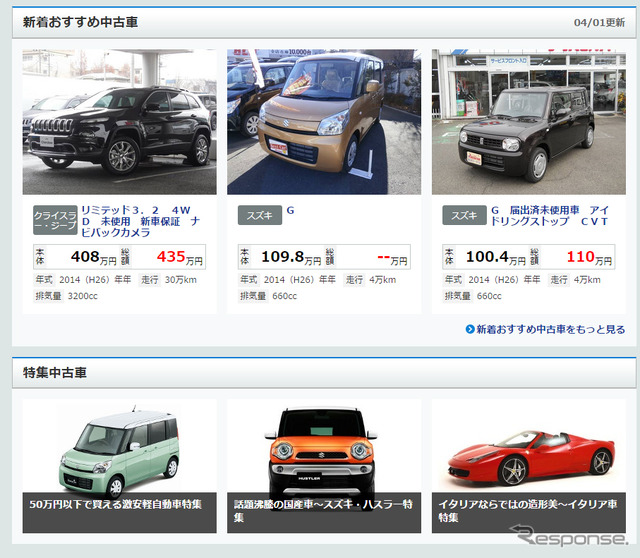The width and height of the screenshot is (640, 558).
Task: Click 新着おすすめ中古車をもっと見る link
Action: point(551,329)
